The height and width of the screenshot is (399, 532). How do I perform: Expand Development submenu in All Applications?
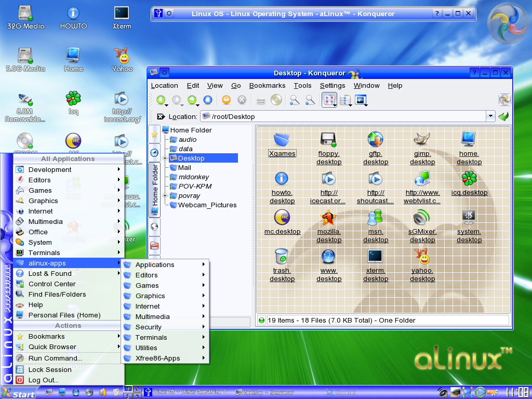(69, 169)
